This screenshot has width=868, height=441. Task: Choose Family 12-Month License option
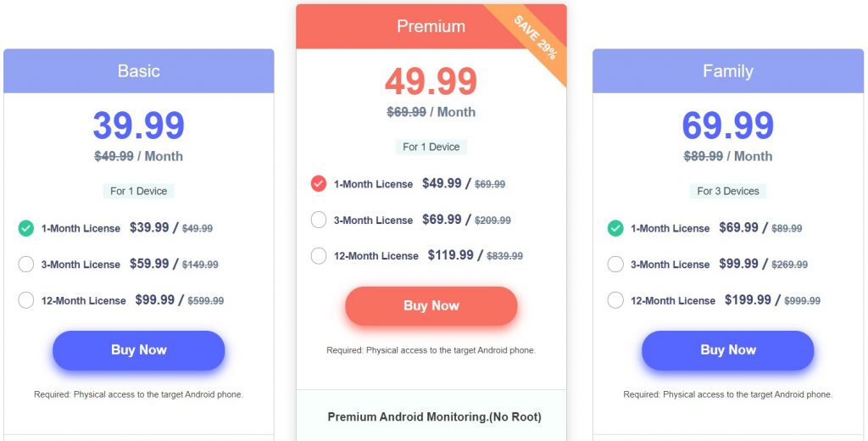(x=615, y=300)
